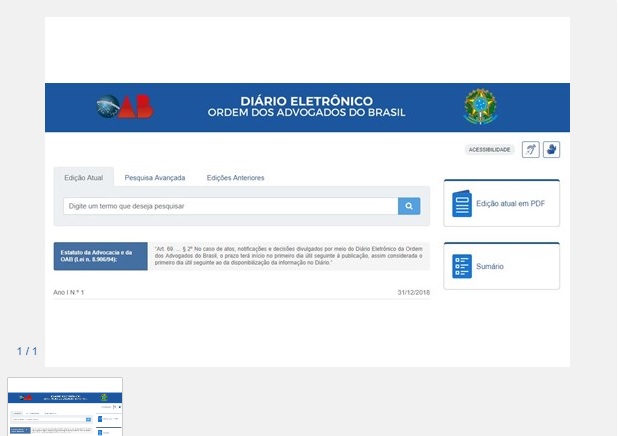Select the Edição Atual tab
This screenshot has width=618, height=436.
click(x=84, y=178)
